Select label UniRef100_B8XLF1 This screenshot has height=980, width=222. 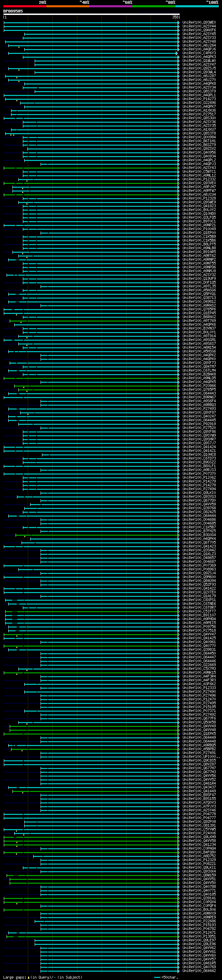point(199,466)
